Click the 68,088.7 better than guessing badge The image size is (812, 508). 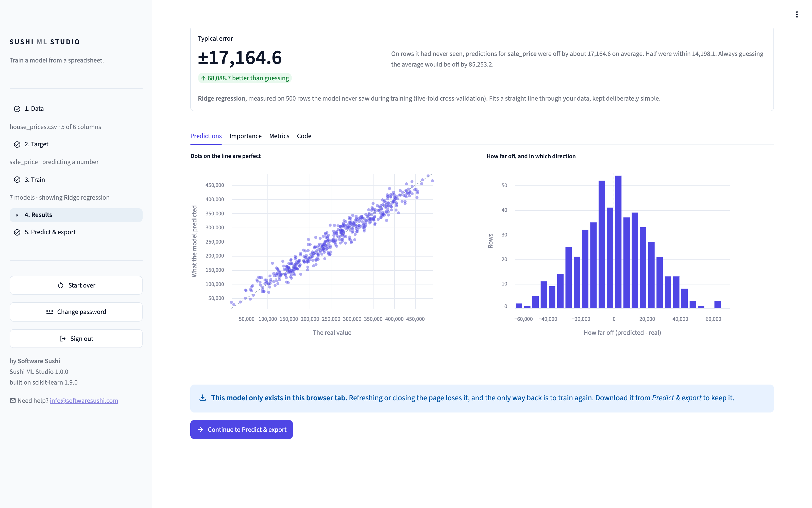point(245,78)
